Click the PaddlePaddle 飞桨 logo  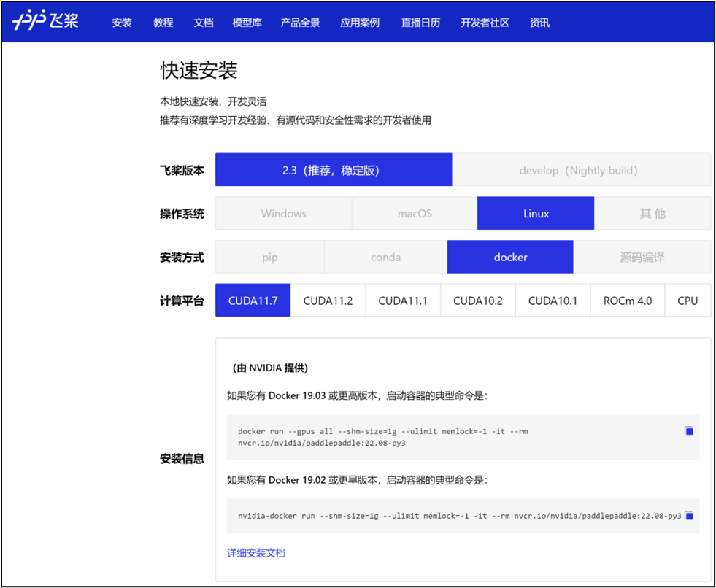[x=45, y=21]
